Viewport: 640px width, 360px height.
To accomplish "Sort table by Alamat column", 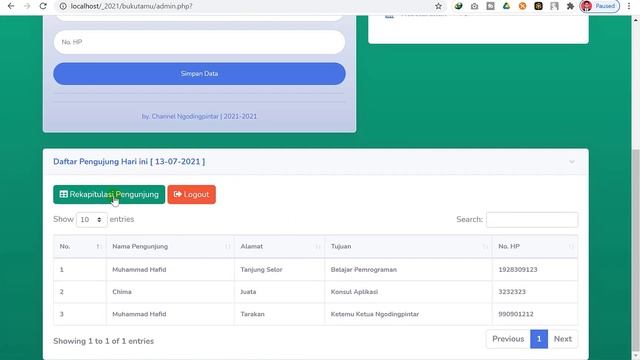I will pyautogui.click(x=280, y=247).
